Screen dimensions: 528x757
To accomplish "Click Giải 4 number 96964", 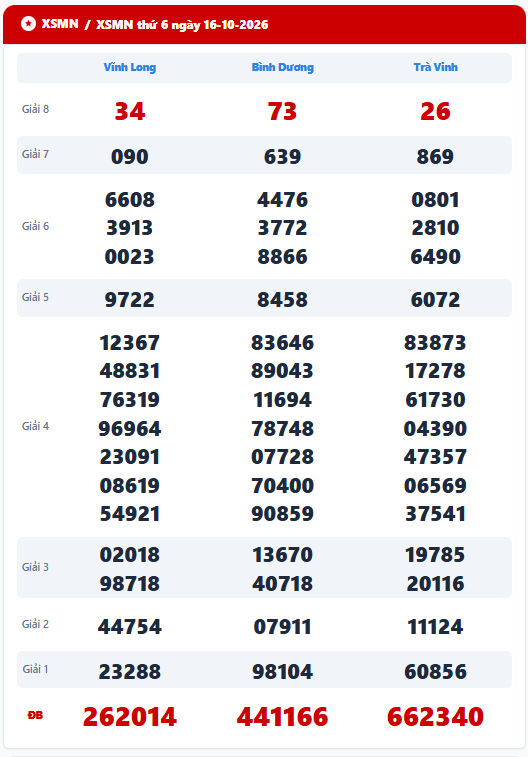I will pos(130,429).
